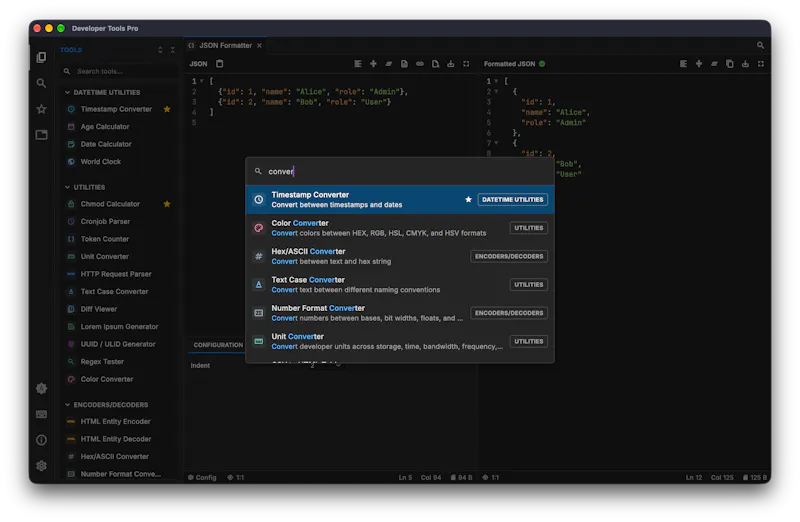Click Config button in status bar
The image size is (800, 522).
coord(202,478)
